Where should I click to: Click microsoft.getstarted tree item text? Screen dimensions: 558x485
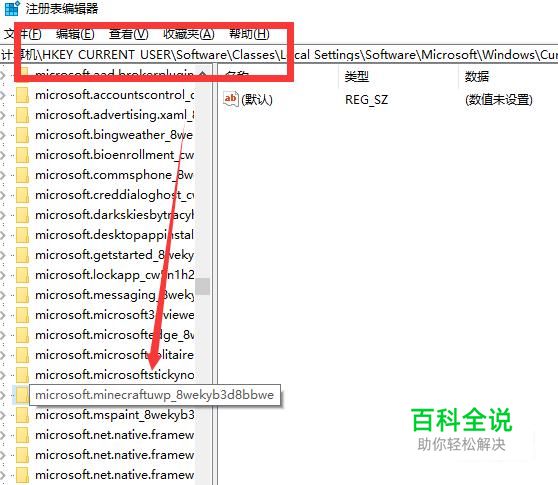115,255
